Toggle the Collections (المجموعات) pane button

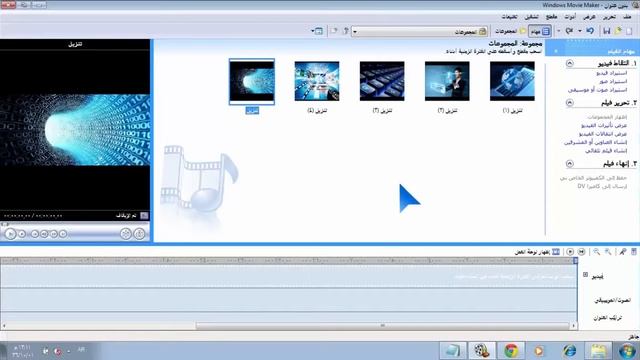pyautogui.click(x=510, y=31)
